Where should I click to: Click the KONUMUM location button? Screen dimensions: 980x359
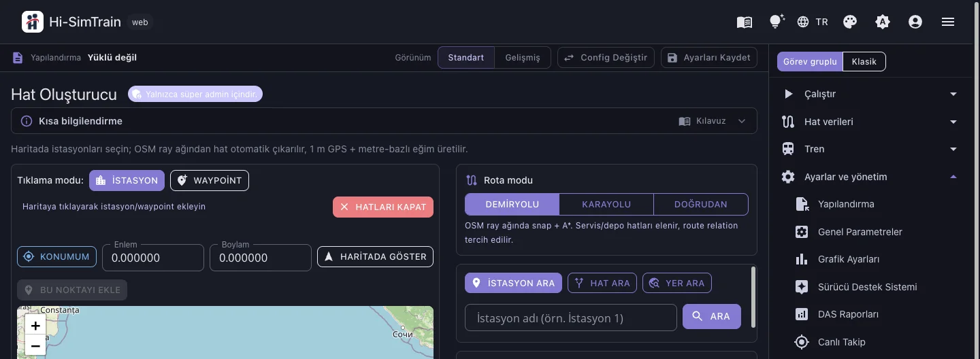(57, 256)
